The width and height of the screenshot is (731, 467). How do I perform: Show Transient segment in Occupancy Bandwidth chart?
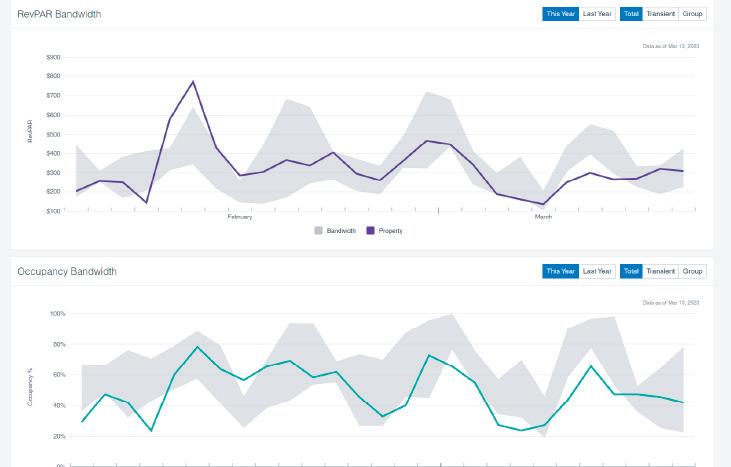[660, 271]
